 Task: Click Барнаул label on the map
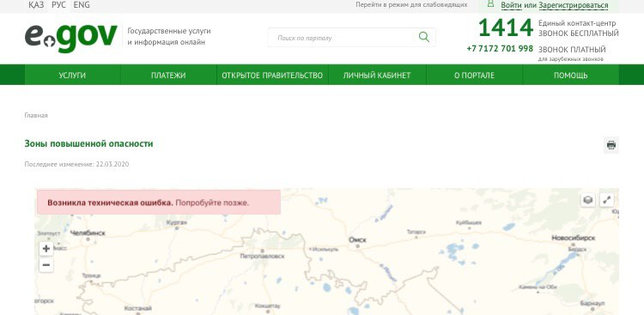point(592,304)
